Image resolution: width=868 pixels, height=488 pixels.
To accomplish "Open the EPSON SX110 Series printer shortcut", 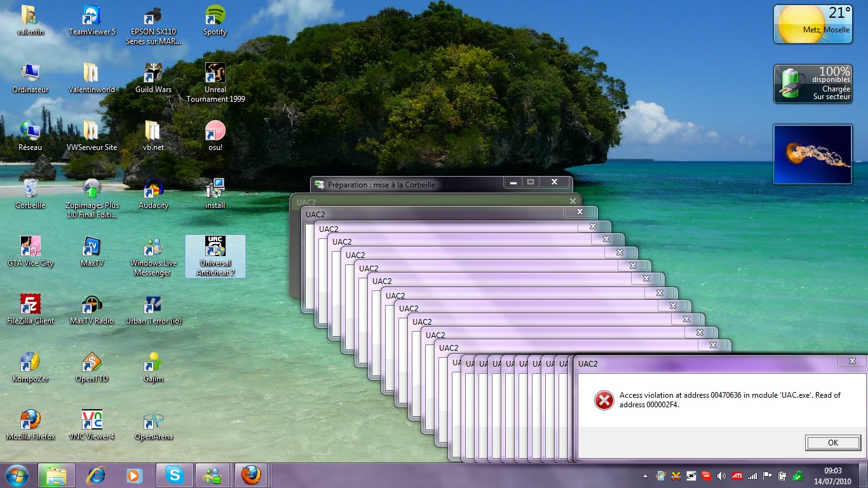I will 153,25.
